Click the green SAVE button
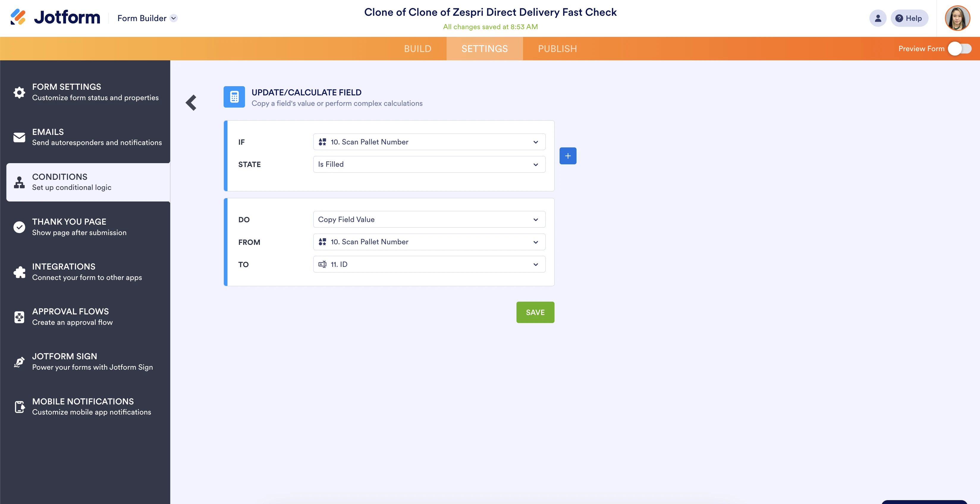Image resolution: width=980 pixels, height=504 pixels. [535, 312]
